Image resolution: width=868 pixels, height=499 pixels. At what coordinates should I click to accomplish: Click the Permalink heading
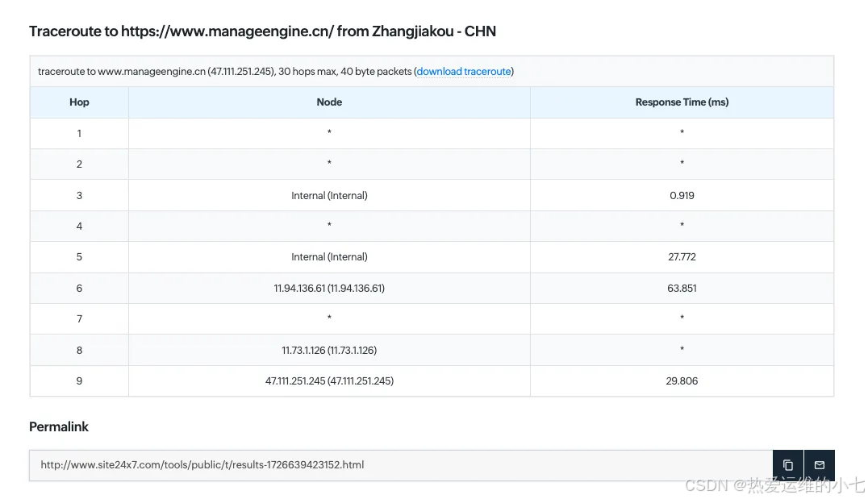click(59, 426)
